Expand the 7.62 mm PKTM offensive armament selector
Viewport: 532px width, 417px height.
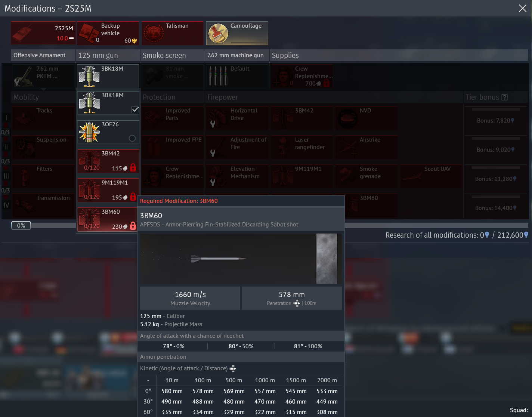(x=44, y=76)
